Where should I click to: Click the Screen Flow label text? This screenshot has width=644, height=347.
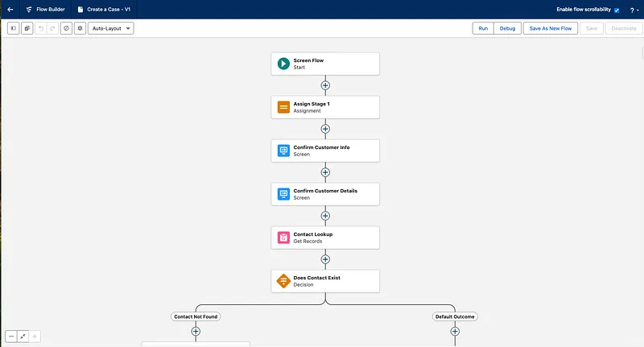click(x=308, y=60)
